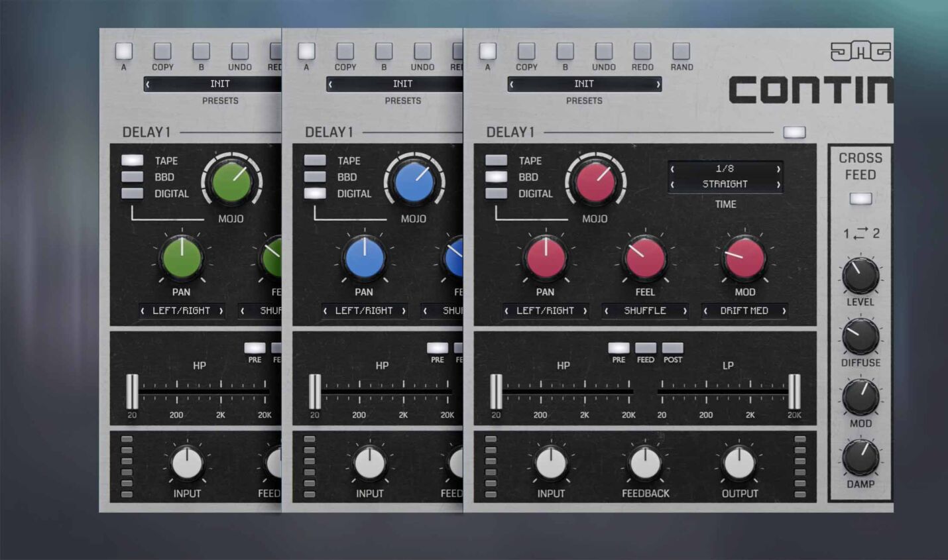Toggle the CROSS FEED enable switch

point(860,198)
